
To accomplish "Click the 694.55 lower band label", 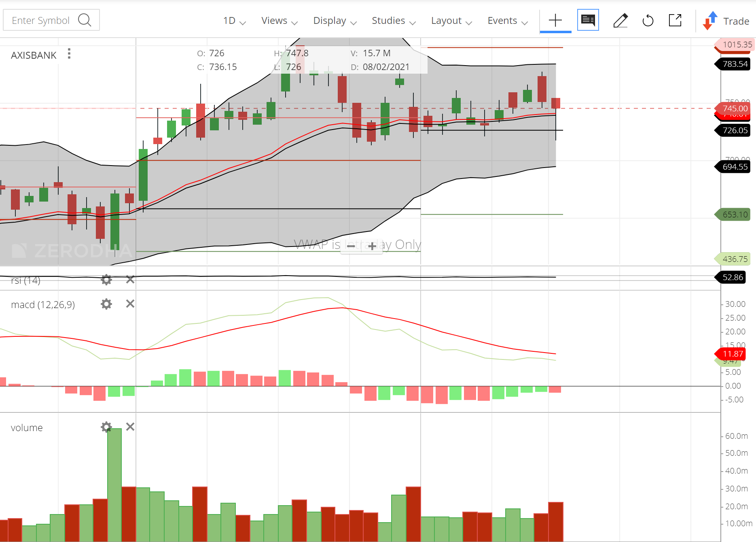I will [x=733, y=167].
